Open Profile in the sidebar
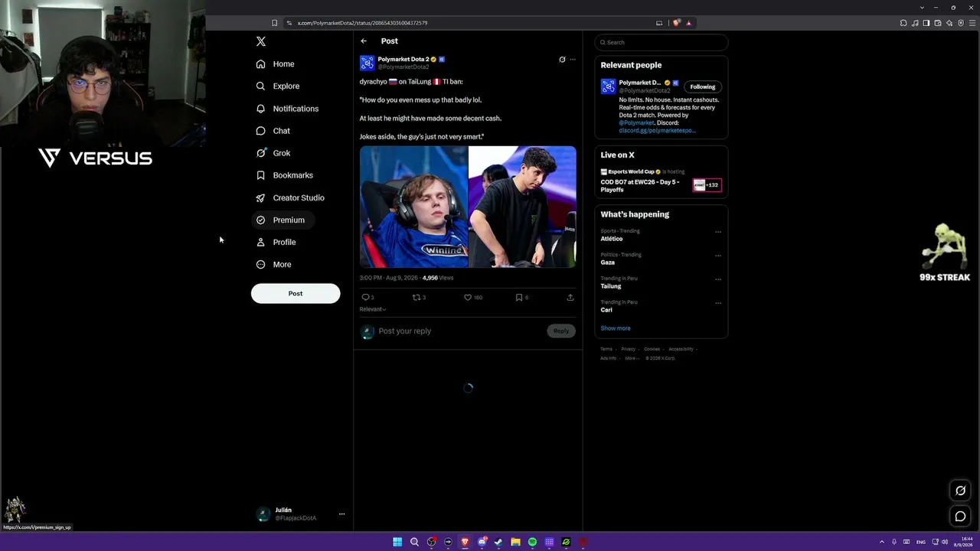 point(276,242)
